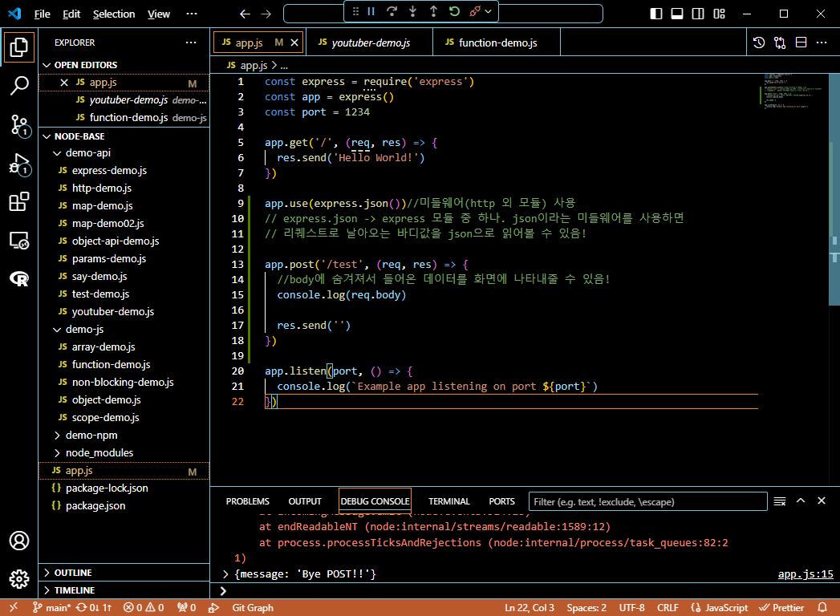Open the File menu
The height and width of the screenshot is (616, 840).
[x=42, y=14]
